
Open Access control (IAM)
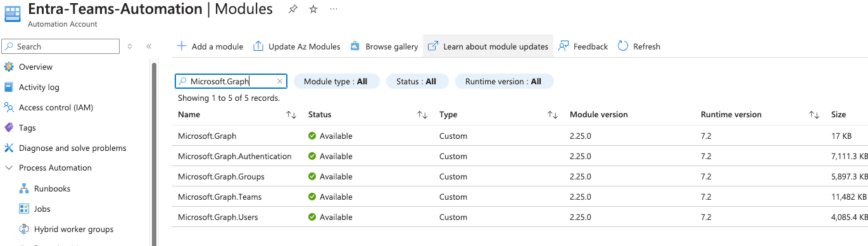point(56,107)
